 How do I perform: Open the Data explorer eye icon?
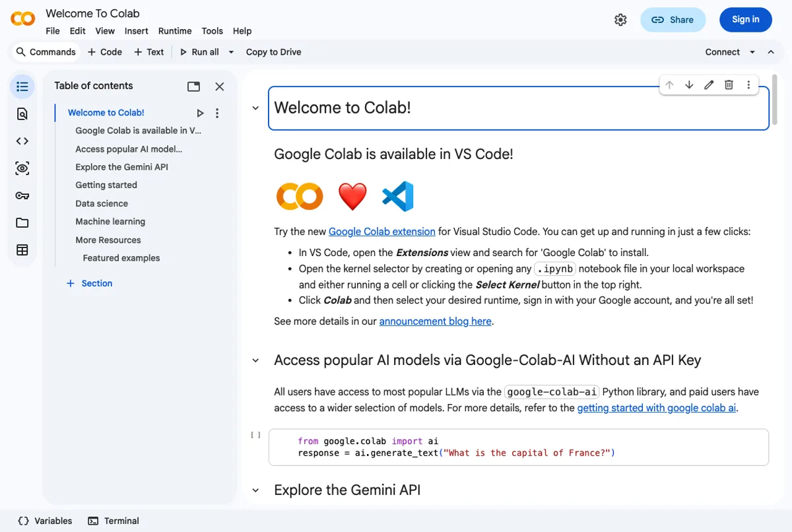[22, 168]
